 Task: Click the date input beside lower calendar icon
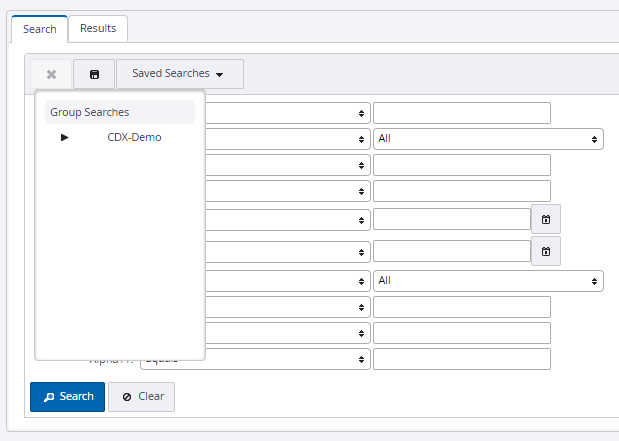click(x=451, y=251)
